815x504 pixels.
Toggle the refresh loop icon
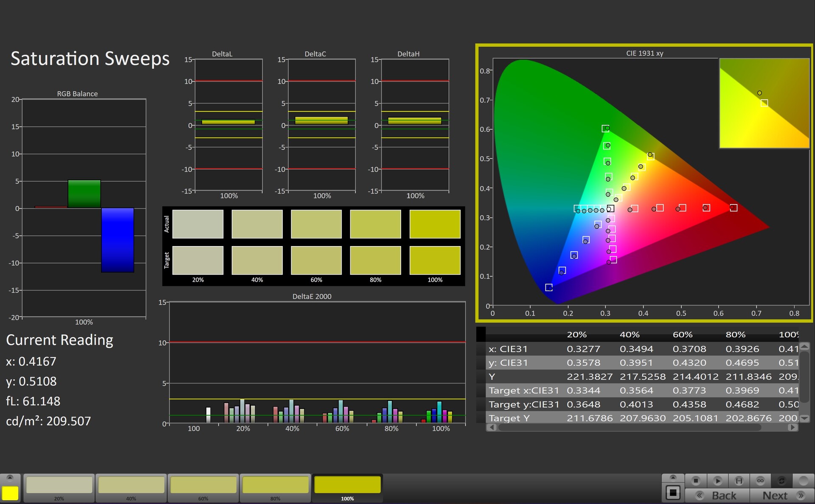click(x=781, y=481)
